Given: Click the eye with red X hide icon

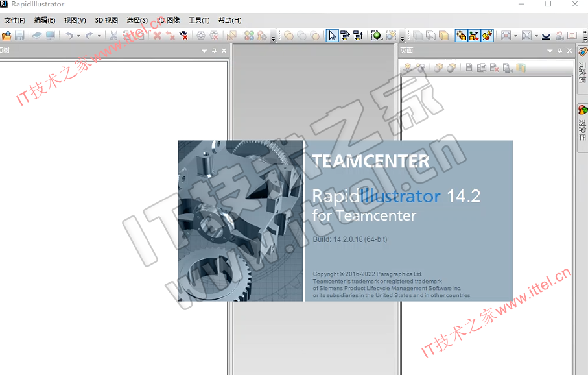Looking at the screenshot, I should pos(183,36).
